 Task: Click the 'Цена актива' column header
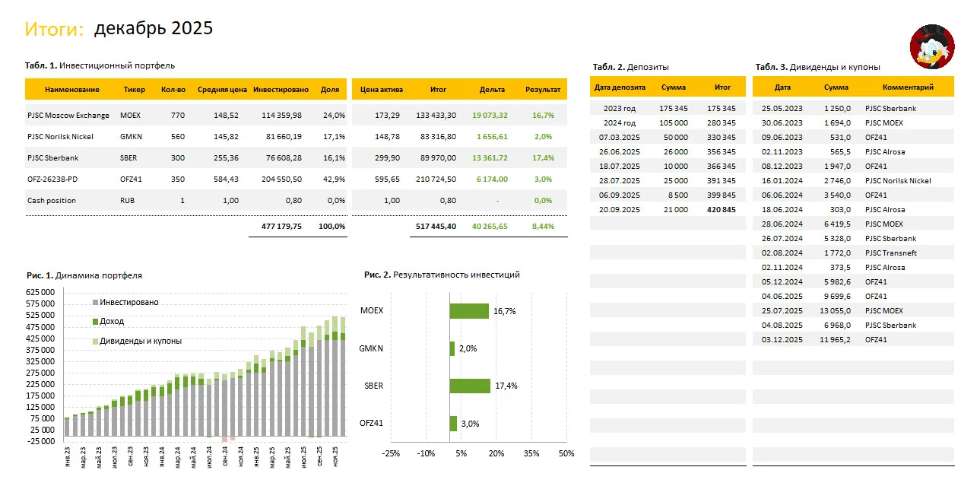point(380,90)
